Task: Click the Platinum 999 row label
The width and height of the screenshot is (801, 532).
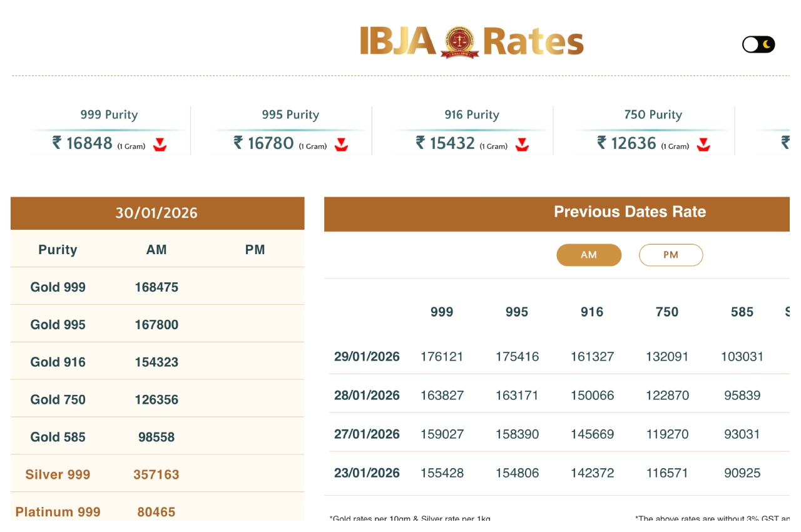Action: pyautogui.click(x=58, y=512)
